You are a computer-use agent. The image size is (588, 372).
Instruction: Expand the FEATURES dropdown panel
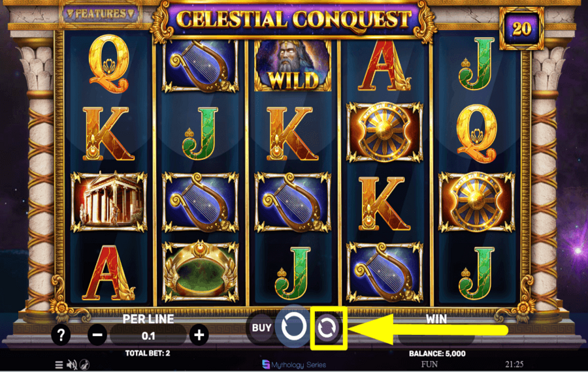101,14
